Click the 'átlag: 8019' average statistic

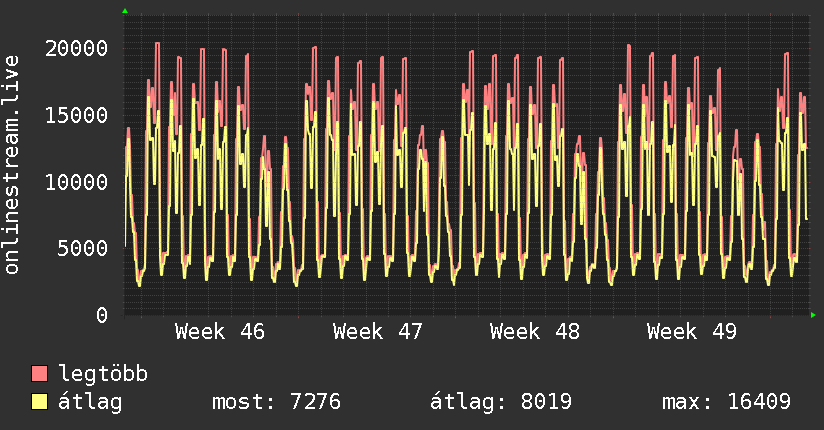(501, 402)
